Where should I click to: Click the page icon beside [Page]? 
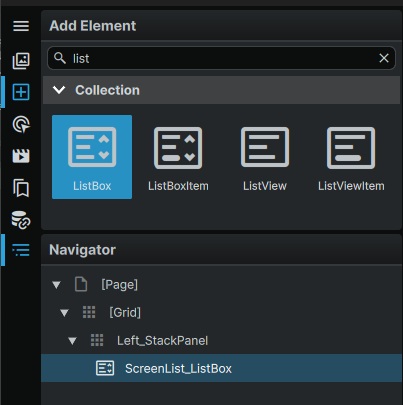(81, 284)
